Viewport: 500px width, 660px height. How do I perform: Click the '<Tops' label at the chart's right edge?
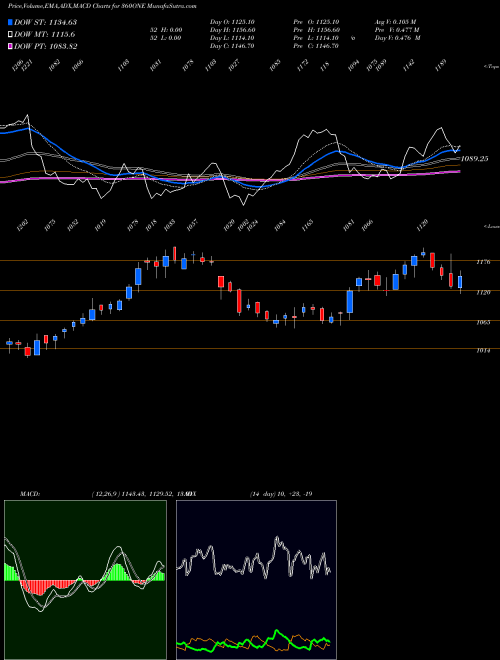(491, 67)
